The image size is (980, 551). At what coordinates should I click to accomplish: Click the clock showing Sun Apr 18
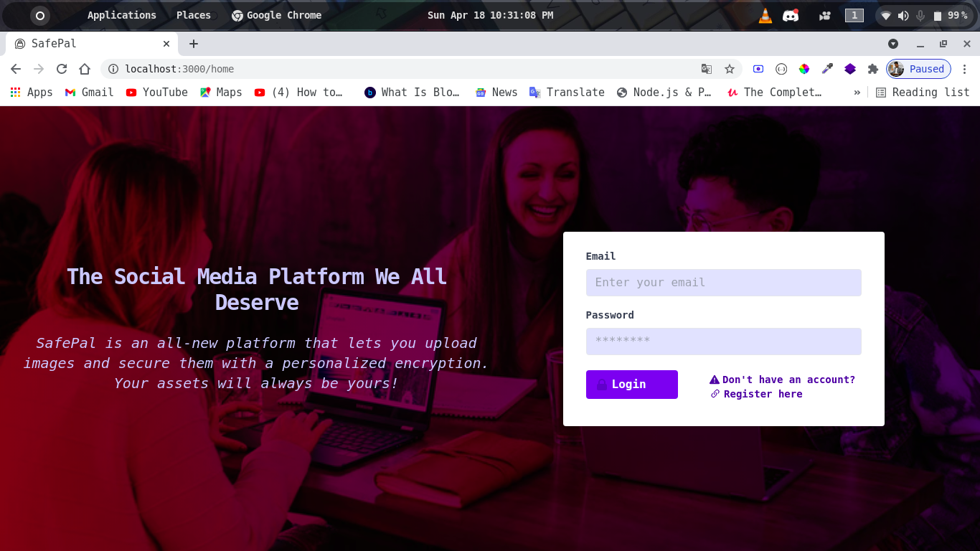pyautogui.click(x=490, y=15)
